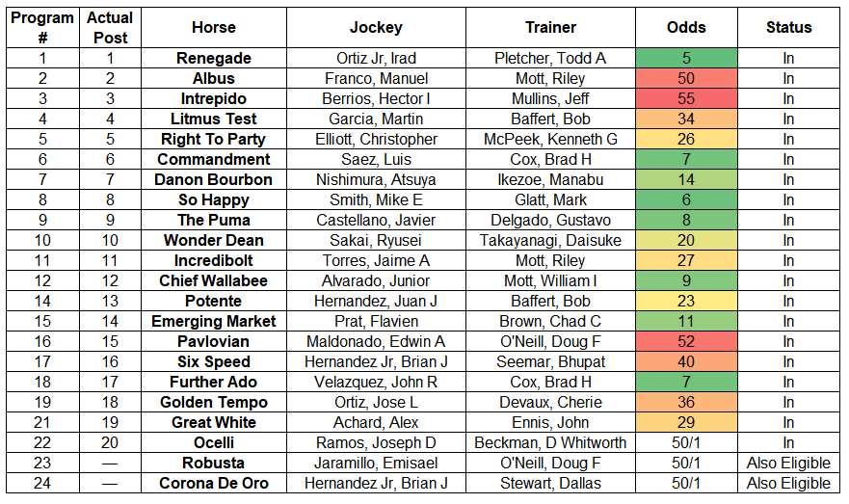Screen dimensions: 849x504
Task: Select Robusta's Also Eligible status cell
Action: pyautogui.click(x=788, y=463)
